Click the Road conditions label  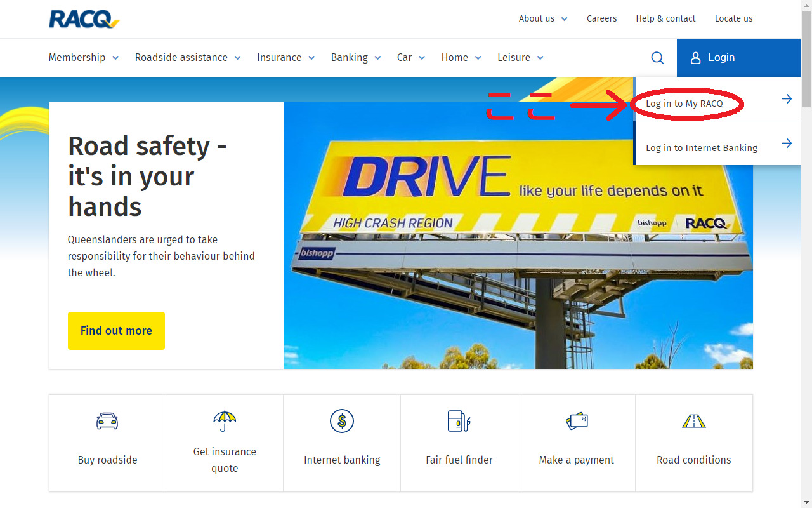click(694, 460)
